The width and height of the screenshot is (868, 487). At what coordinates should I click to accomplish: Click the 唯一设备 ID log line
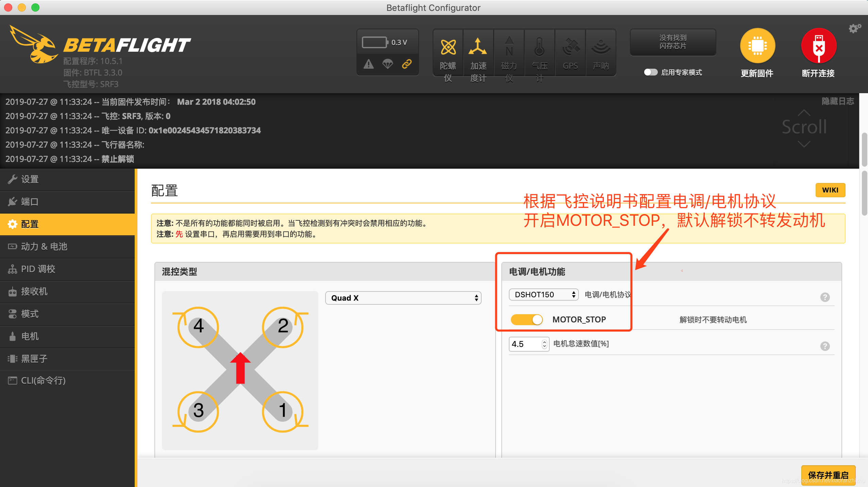[133, 131]
